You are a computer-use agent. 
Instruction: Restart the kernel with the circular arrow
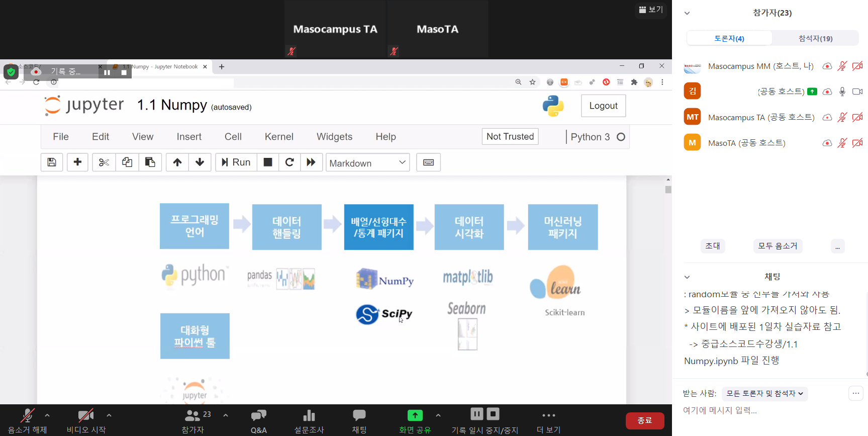(x=290, y=162)
